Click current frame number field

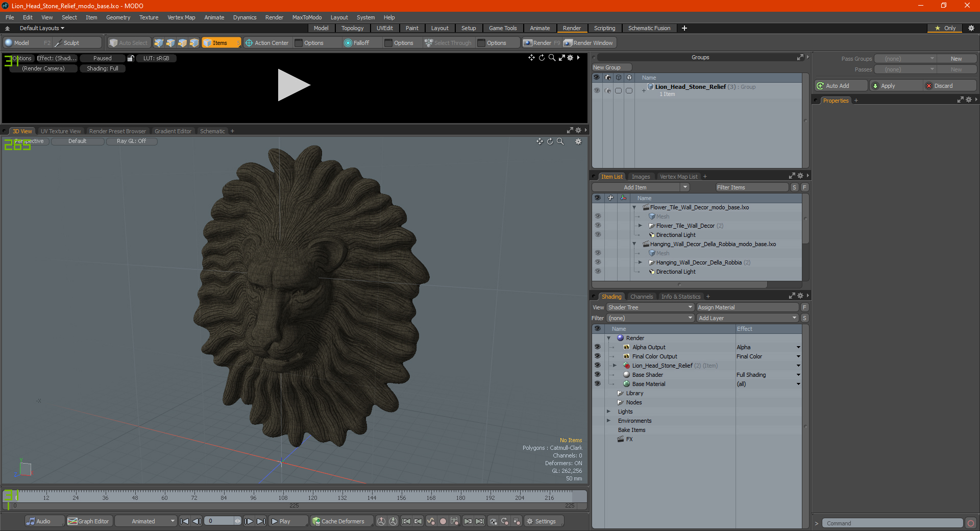pyautogui.click(x=219, y=521)
